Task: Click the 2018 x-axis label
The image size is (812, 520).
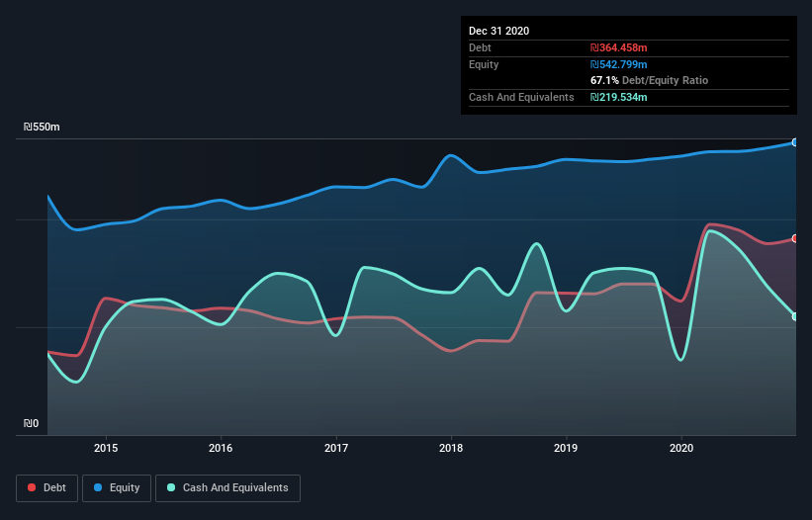Action: (451, 448)
